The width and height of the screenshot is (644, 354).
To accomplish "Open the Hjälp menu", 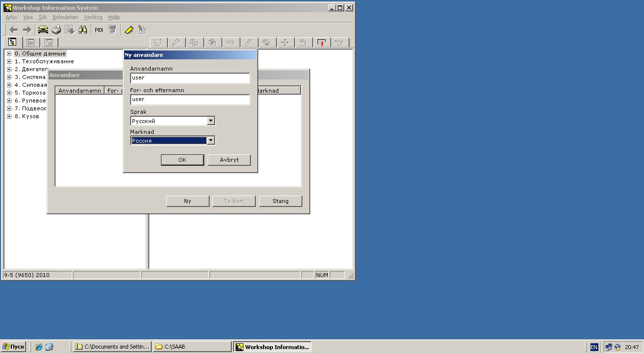I will (114, 17).
